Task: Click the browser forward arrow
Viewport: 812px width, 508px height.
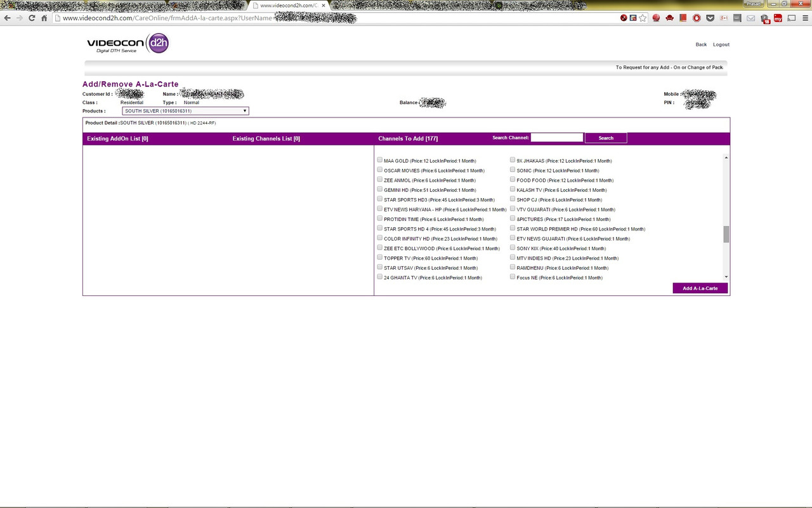Action: click(20, 18)
